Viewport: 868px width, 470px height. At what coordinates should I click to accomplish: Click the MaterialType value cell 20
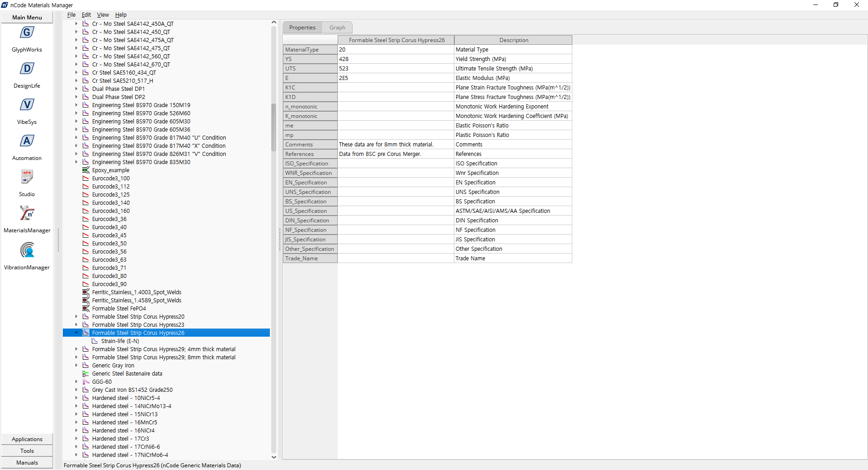tap(396, 50)
